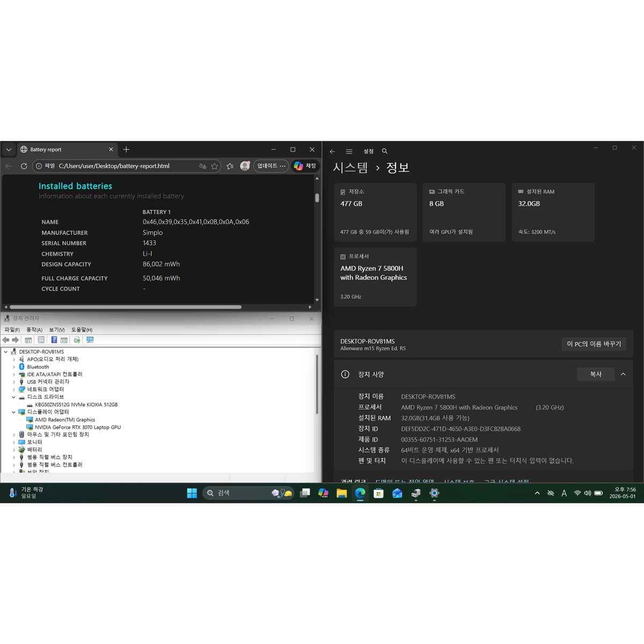Screen dimensions: 644x644
Task: Collapse the 장치 사양 section chevron
Action: click(x=623, y=374)
